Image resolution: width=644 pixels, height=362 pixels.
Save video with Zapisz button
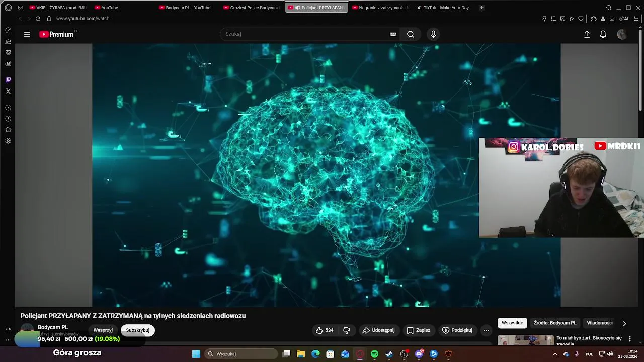pyautogui.click(x=418, y=330)
